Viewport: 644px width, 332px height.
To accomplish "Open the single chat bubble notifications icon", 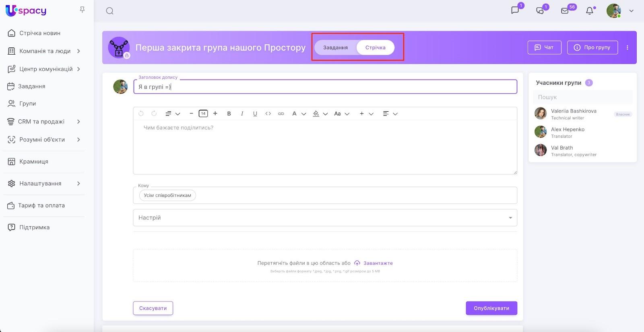I will tap(515, 10).
